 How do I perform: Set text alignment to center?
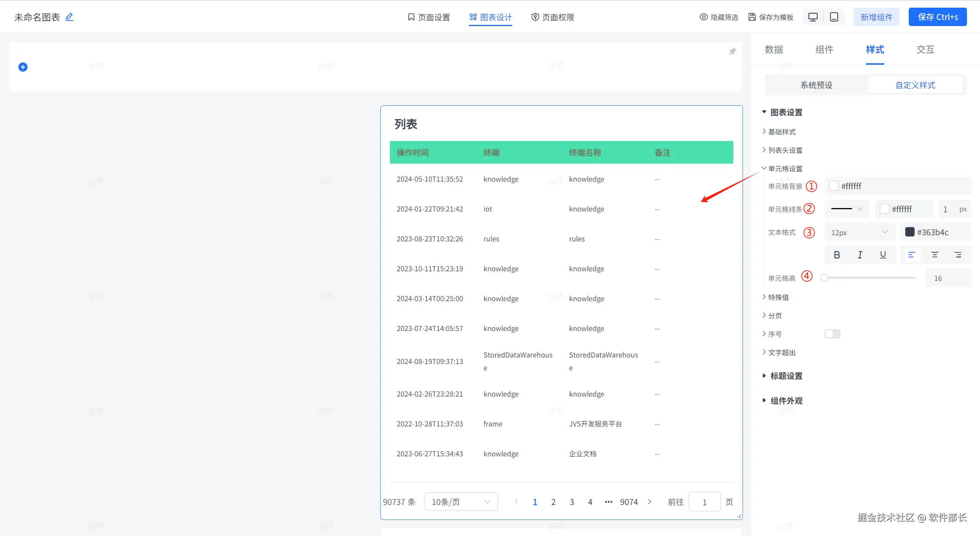[x=934, y=255]
